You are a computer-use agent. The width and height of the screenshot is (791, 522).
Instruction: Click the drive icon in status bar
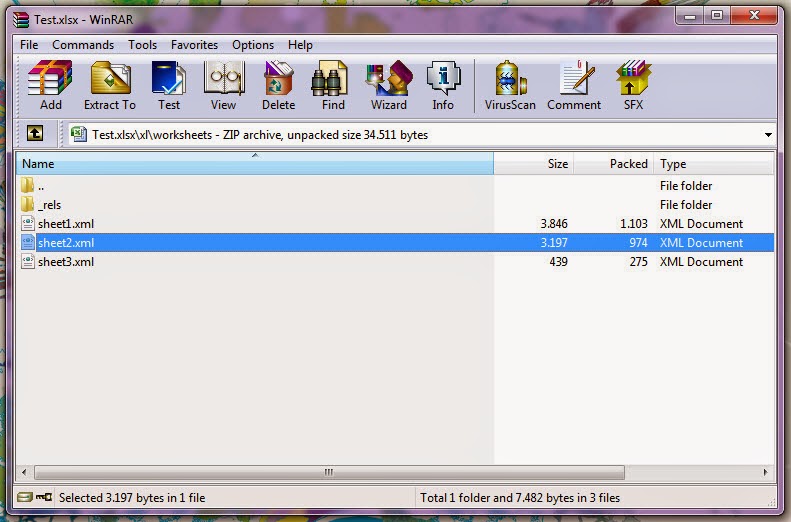[25, 497]
